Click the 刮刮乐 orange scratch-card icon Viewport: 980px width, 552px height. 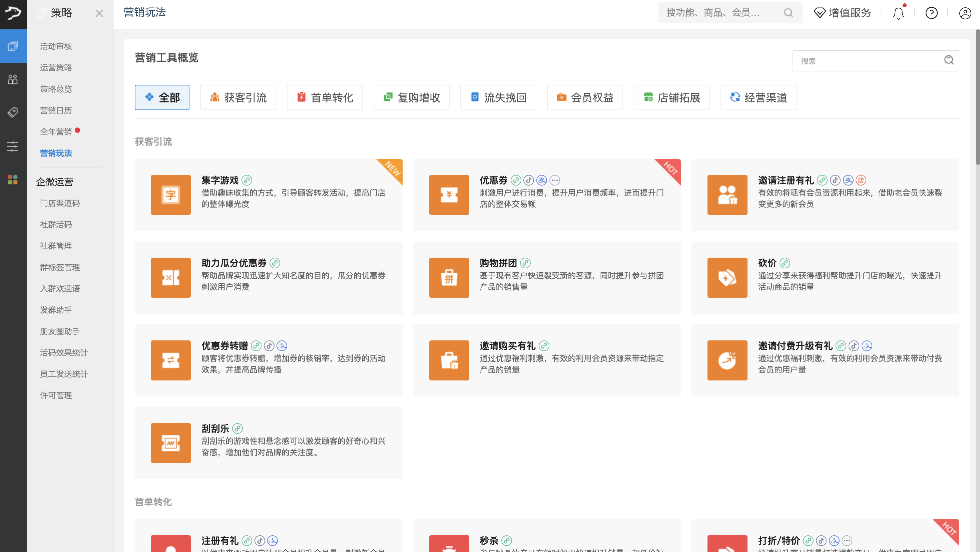pos(170,443)
